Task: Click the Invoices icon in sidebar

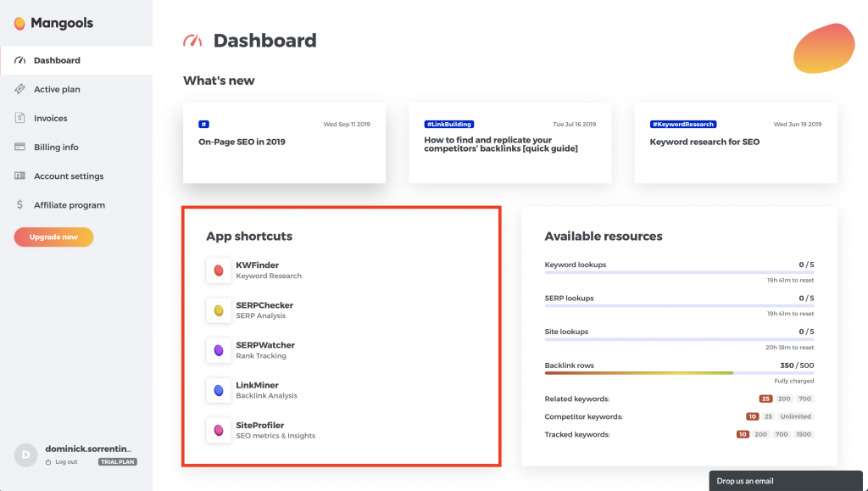Action: pyautogui.click(x=19, y=118)
